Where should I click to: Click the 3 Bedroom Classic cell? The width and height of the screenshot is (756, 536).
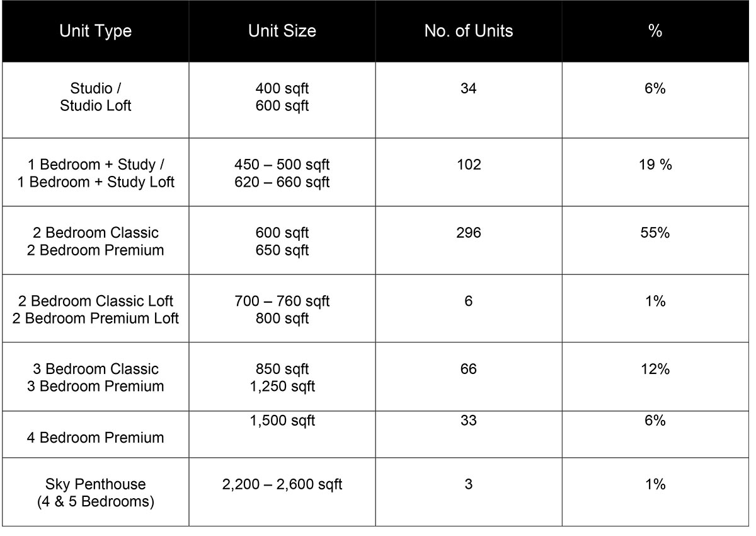[x=95, y=376]
